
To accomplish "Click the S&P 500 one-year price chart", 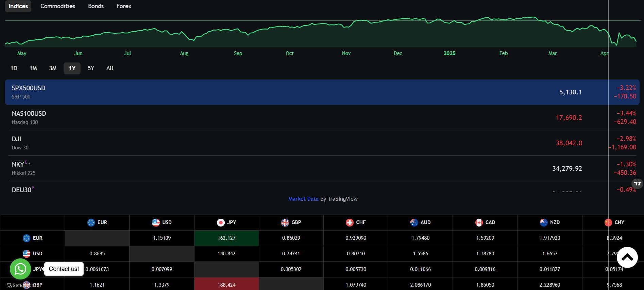I will (x=321, y=32).
